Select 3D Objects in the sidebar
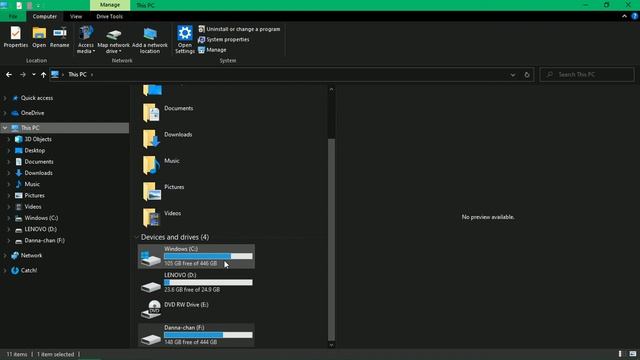Screen dimensions: 640x360 click(x=38, y=139)
